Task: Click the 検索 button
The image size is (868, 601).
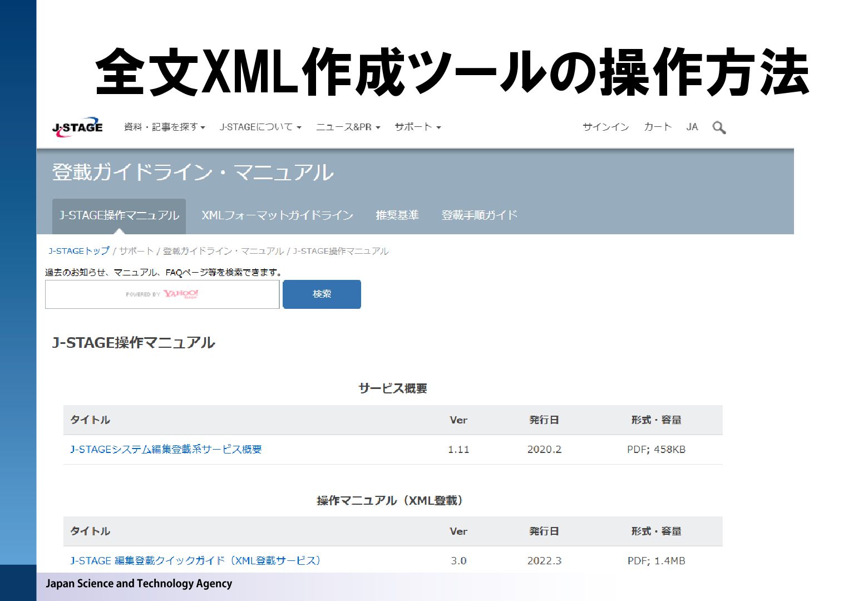Action: click(322, 294)
